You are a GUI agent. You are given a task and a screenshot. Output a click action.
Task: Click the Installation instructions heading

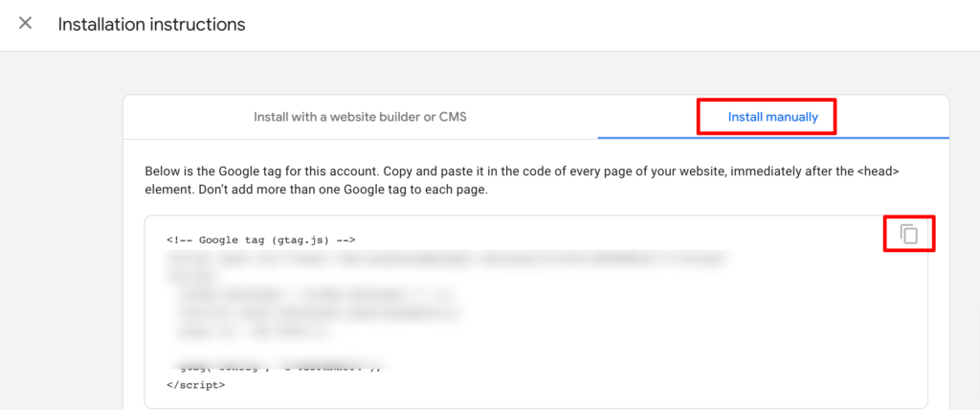tap(151, 24)
